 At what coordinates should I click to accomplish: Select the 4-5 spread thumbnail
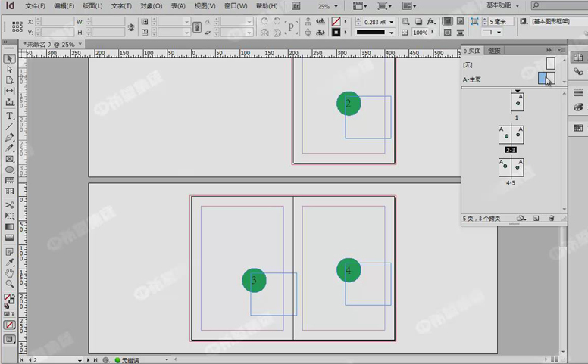[511, 167]
